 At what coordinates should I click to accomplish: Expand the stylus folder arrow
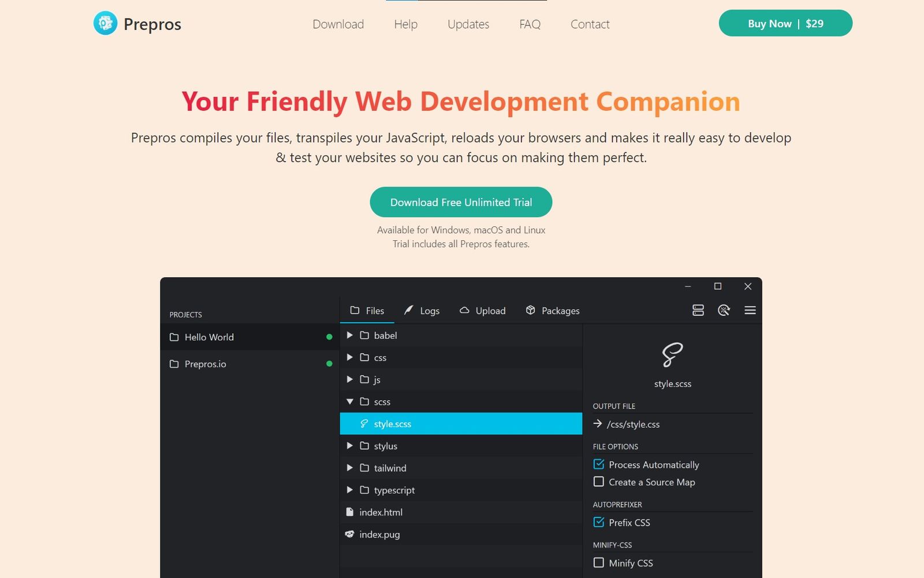[x=349, y=446]
